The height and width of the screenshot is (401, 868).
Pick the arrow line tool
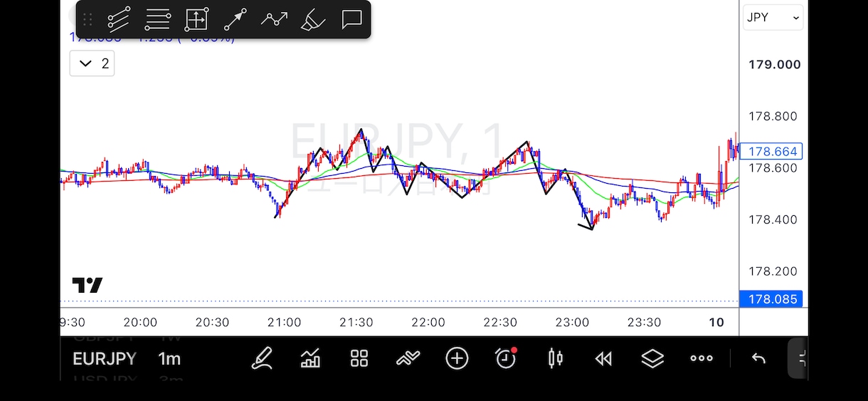pos(235,19)
